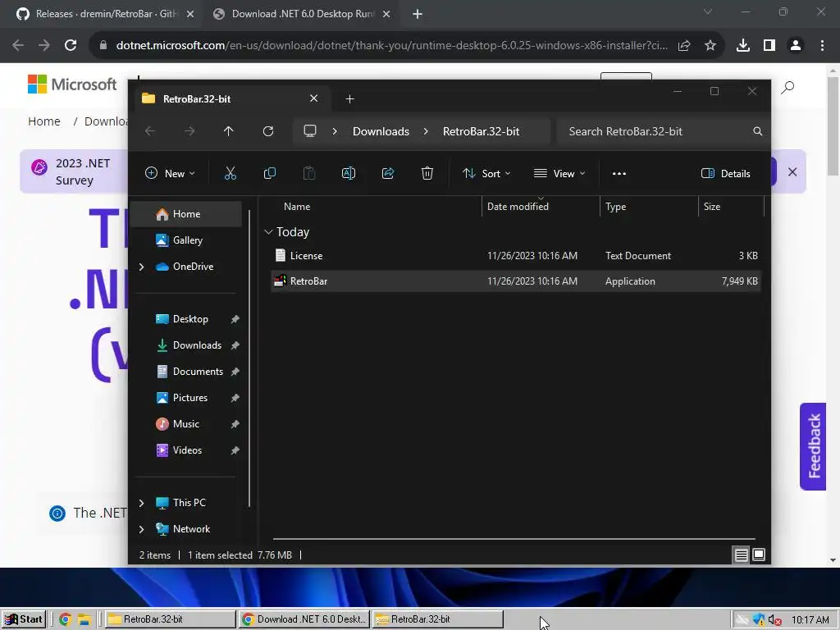Expand the OneDrive tree node
Viewport: 840px width, 630px height.
141,267
